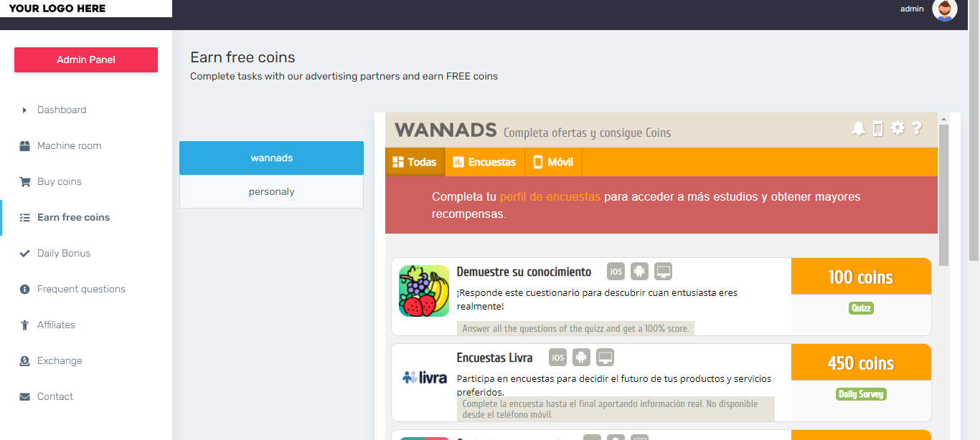Select the wannads provider tab
This screenshot has width=980, height=440.
271,158
